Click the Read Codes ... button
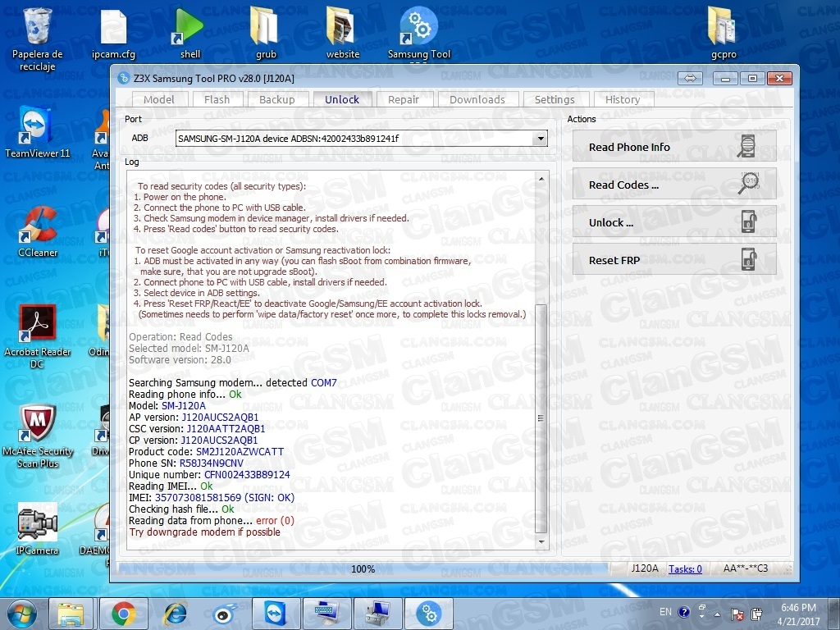The width and height of the screenshot is (840, 630). pos(674,185)
